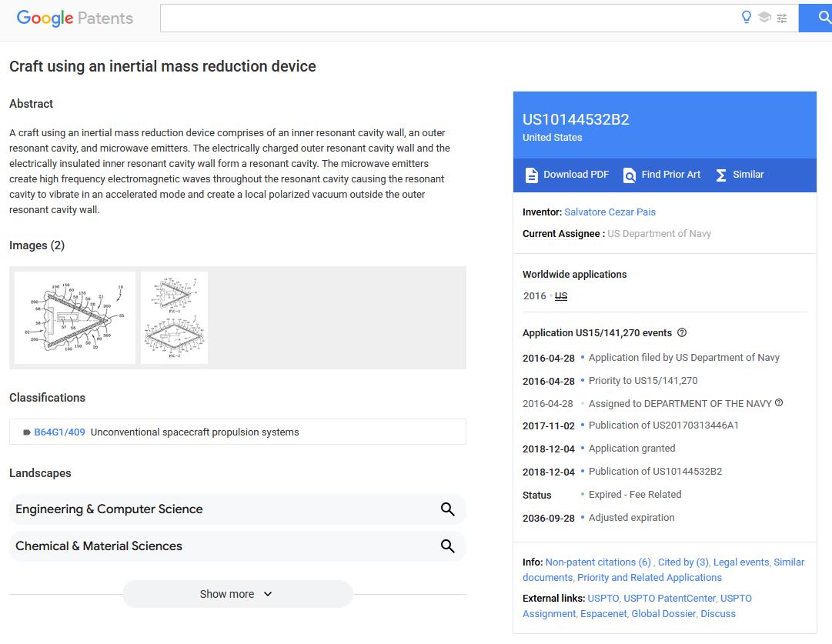The width and height of the screenshot is (832, 644).
Task: Click 'Application filed by US Department of Navy'
Action: coord(684,358)
